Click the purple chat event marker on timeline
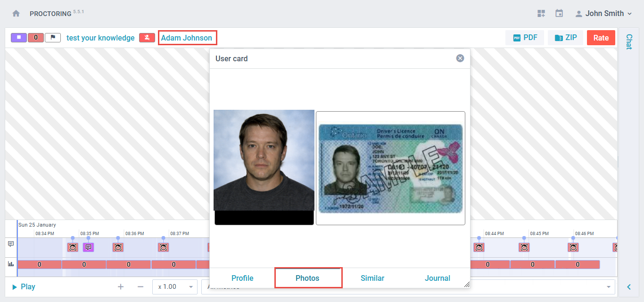644x302 pixels. point(88,247)
